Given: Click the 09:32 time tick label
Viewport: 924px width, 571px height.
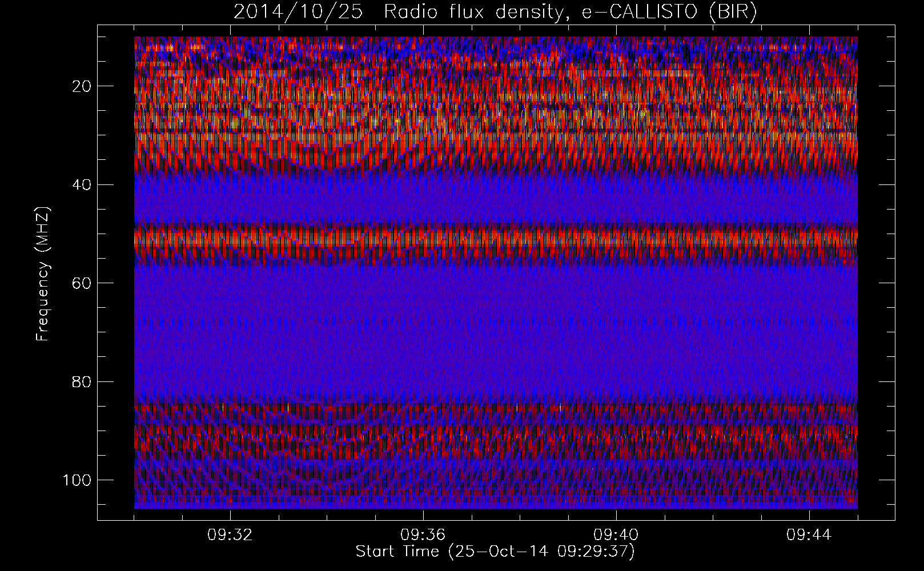Looking at the screenshot, I should (230, 535).
